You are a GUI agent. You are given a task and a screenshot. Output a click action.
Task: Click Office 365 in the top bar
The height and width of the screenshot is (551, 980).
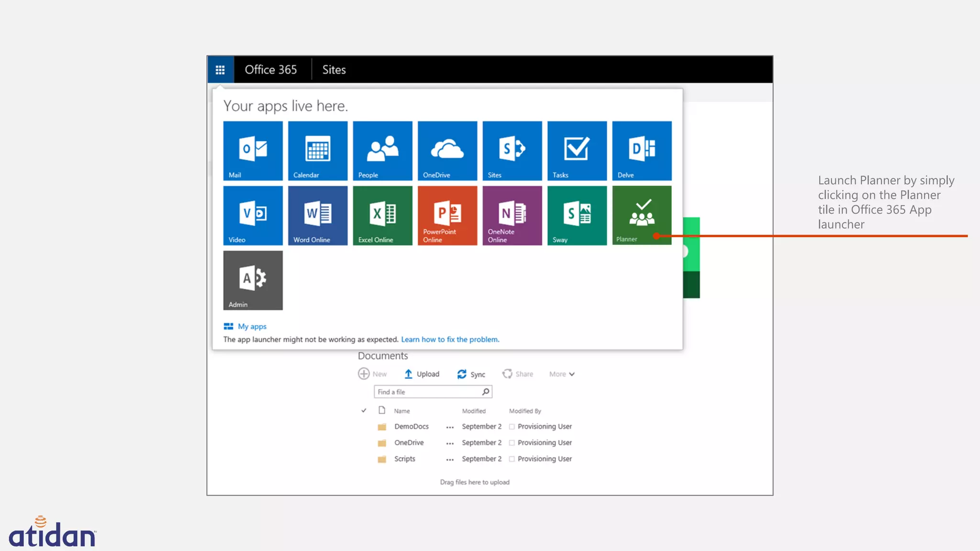(271, 70)
